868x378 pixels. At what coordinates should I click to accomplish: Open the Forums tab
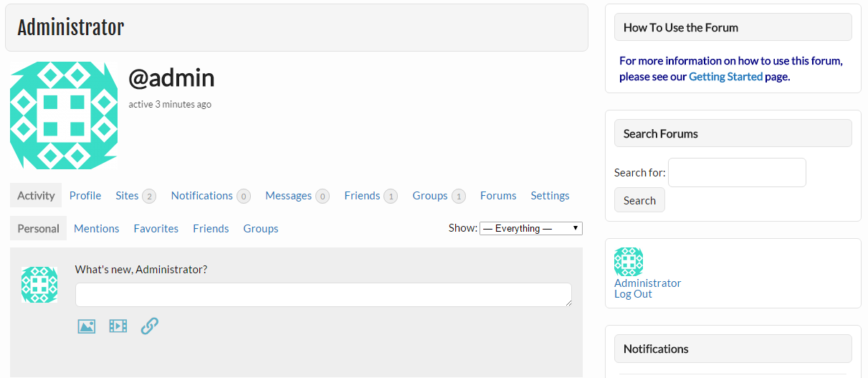coord(498,196)
